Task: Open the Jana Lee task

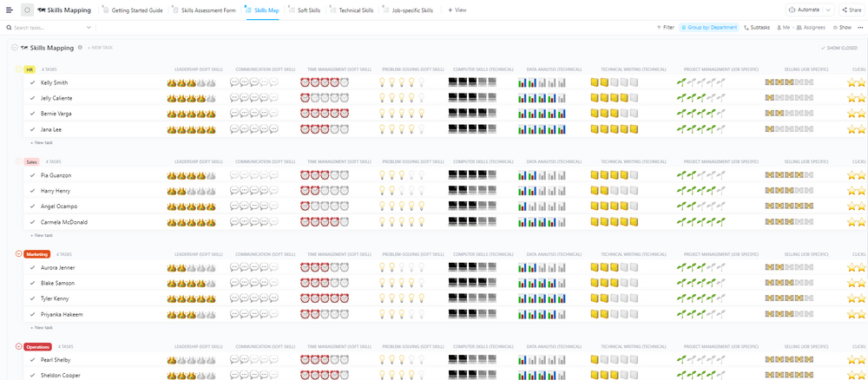Action: pos(51,129)
